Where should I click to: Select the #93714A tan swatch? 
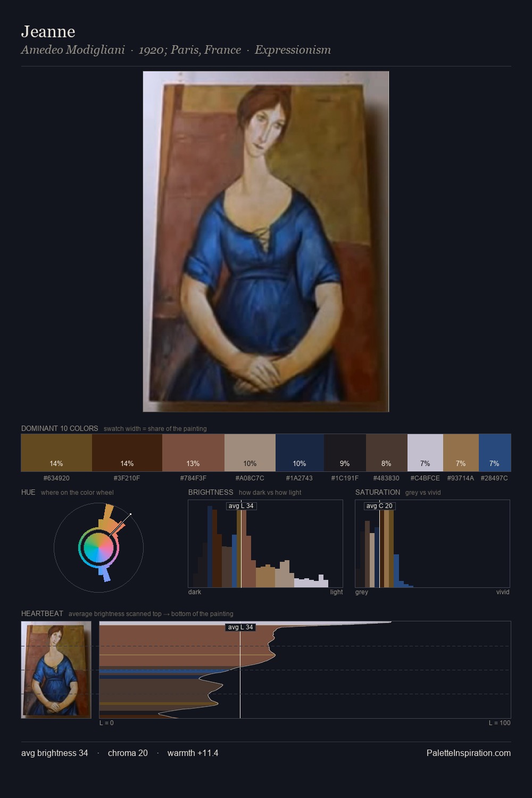[x=461, y=453]
